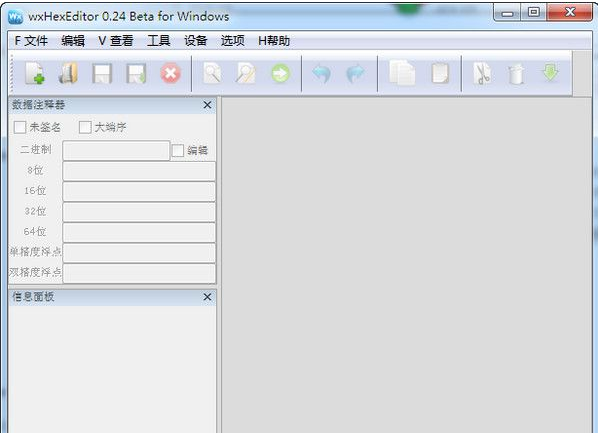The height and width of the screenshot is (433, 598).
Task: Maximize the wxHexEditor window
Action: [x=534, y=13]
